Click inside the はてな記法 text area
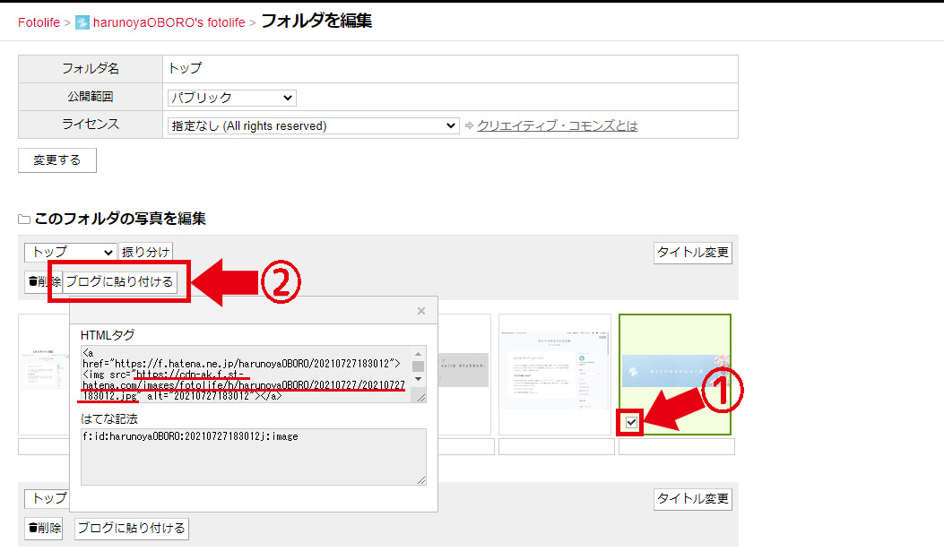 point(251,457)
